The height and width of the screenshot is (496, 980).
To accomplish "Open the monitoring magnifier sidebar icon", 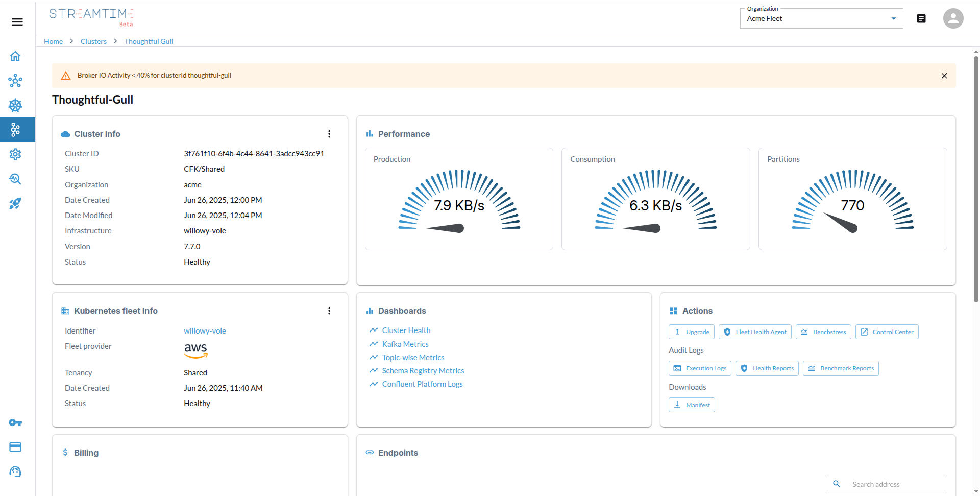I will pyautogui.click(x=15, y=179).
